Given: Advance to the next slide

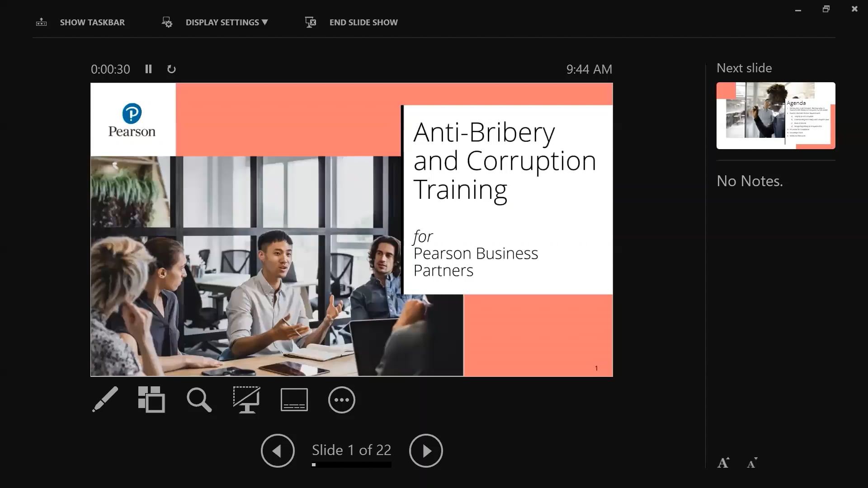Looking at the screenshot, I should click(426, 451).
